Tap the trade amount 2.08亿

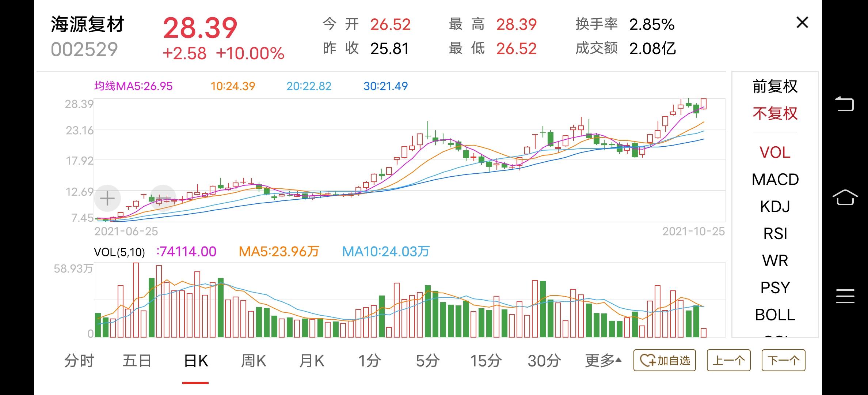pyautogui.click(x=652, y=48)
